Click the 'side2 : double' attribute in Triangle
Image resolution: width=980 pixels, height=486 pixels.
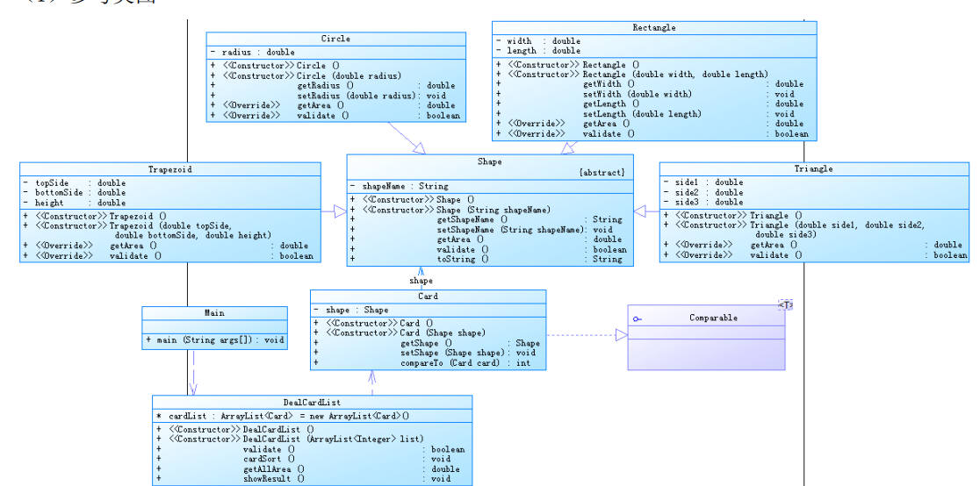coord(710,192)
